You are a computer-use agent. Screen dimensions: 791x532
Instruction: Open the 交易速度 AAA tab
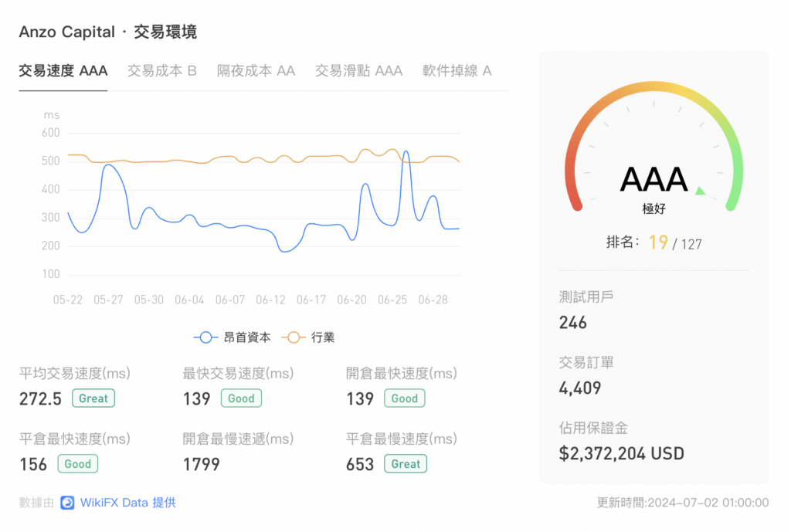click(x=63, y=70)
